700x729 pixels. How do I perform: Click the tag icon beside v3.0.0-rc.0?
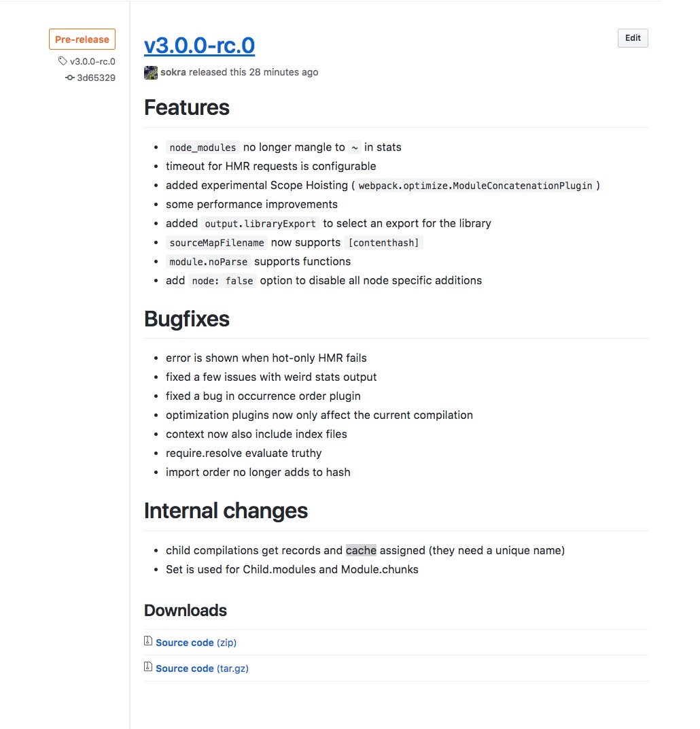63,61
